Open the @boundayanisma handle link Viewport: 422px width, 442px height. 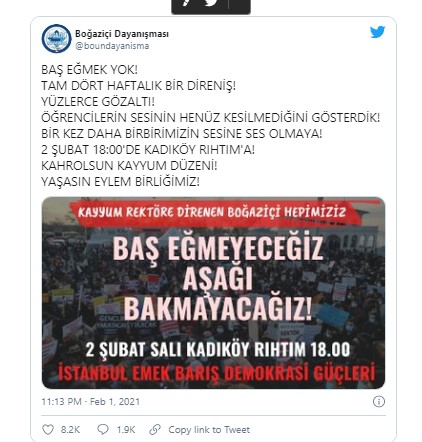click(x=112, y=46)
